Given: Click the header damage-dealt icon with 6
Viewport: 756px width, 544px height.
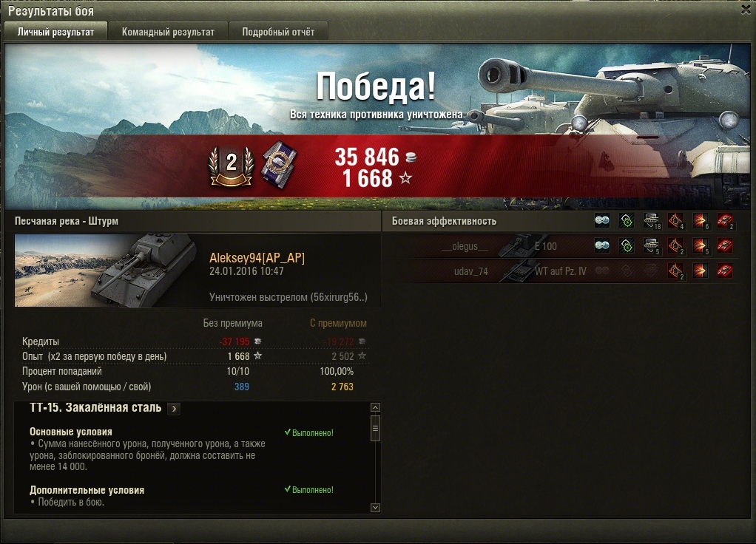Looking at the screenshot, I should [701, 221].
